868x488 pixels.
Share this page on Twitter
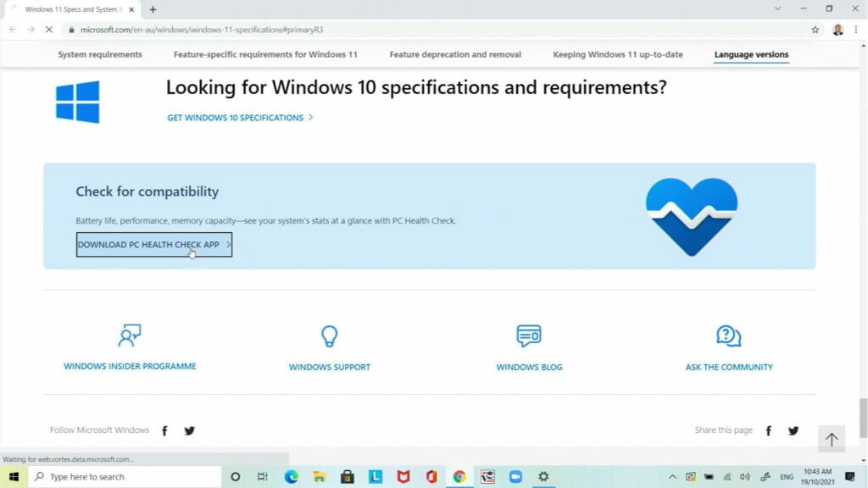pyautogui.click(x=793, y=430)
